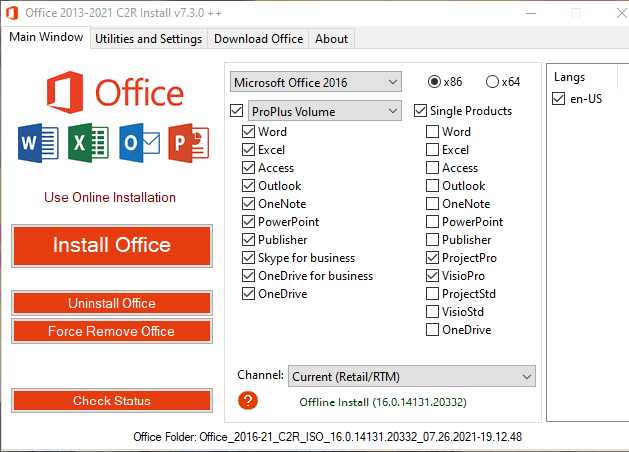This screenshot has width=629, height=452.
Task: Uncheck the ProjectPro single product checkbox
Action: [432, 257]
